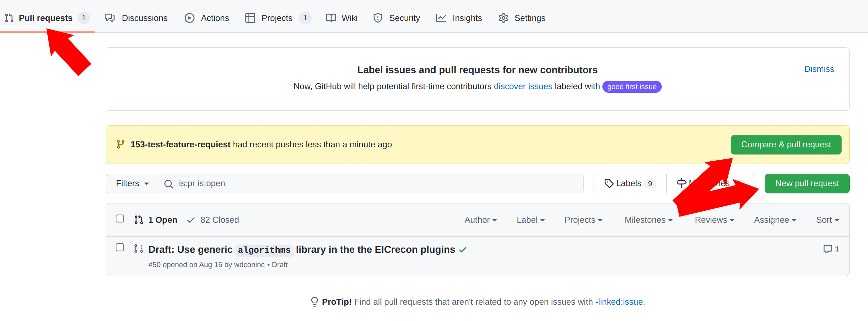Open the Pull requests tab
The height and width of the screenshot is (321, 868).
click(x=47, y=18)
